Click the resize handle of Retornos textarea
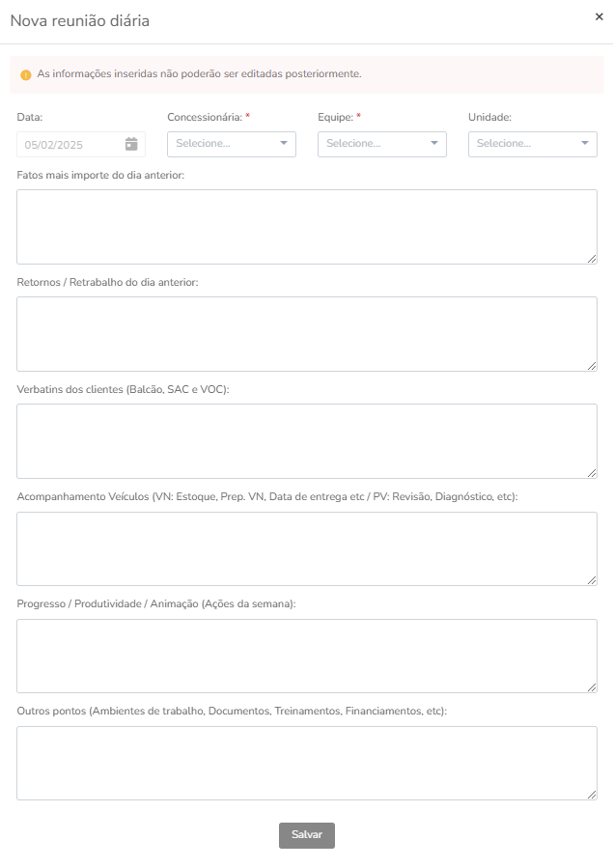The image size is (613, 868). 592,365
